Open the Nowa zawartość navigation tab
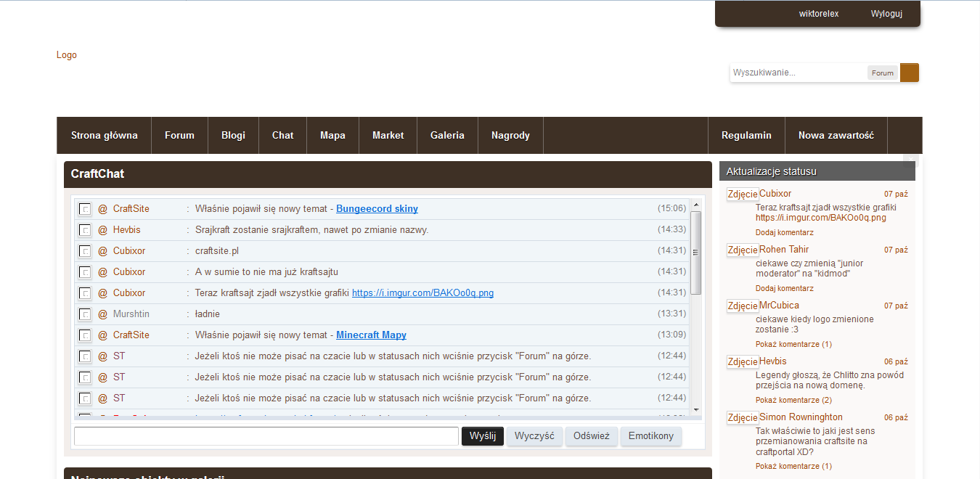 (x=836, y=135)
